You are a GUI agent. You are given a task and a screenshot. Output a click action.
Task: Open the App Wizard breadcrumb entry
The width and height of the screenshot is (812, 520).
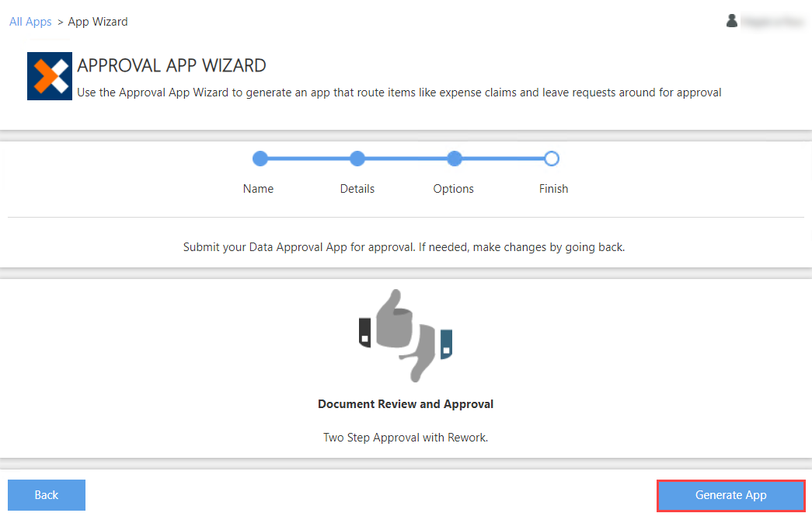click(97, 21)
